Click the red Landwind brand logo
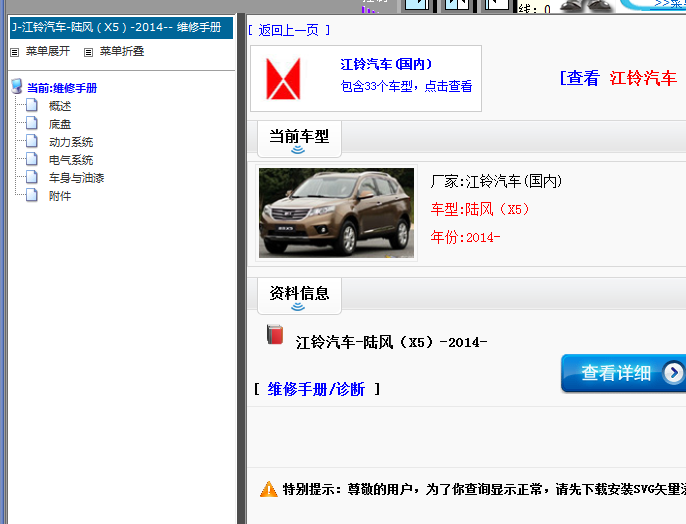Image resolution: width=686 pixels, height=524 pixels. coord(284,79)
